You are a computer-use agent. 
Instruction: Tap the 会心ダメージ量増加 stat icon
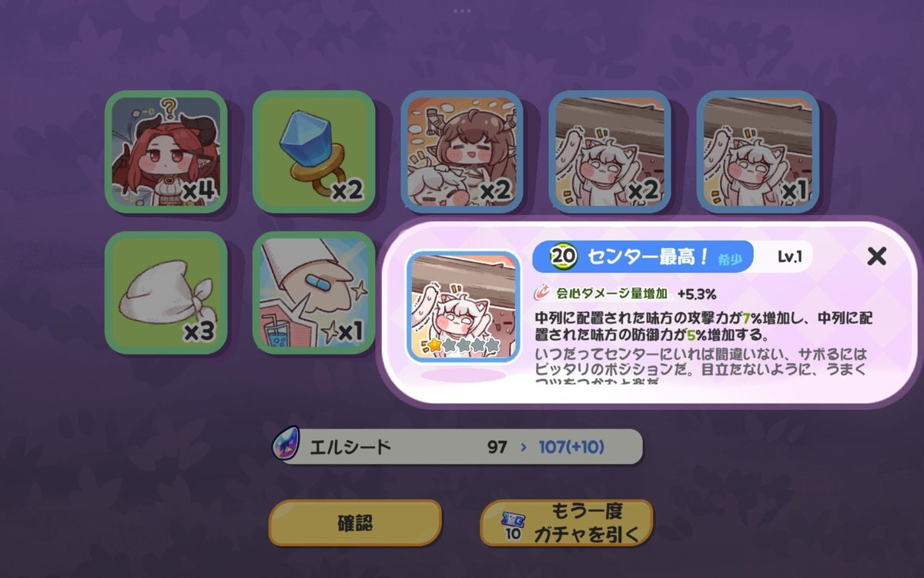[x=541, y=294]
